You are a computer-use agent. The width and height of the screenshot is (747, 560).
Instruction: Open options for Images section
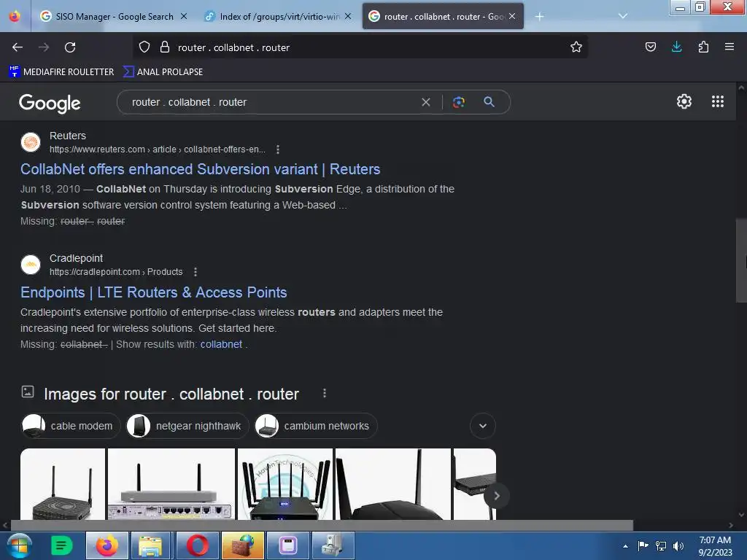[325, 393]
